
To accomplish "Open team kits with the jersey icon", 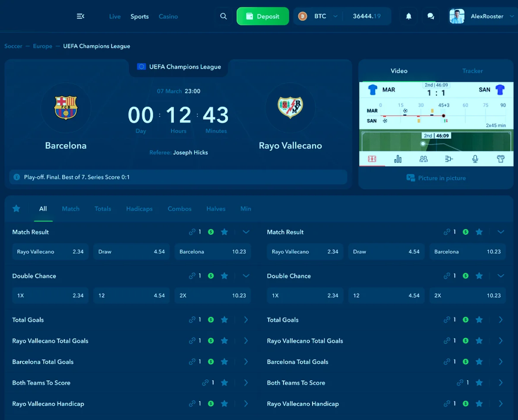I will coord(501,158).
